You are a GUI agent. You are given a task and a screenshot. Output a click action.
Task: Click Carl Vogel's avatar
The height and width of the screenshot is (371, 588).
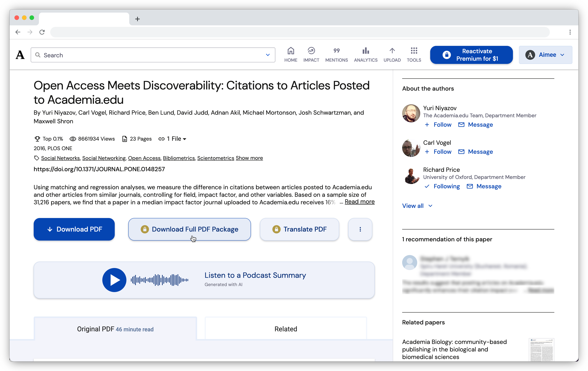click(x=411, y=148)
